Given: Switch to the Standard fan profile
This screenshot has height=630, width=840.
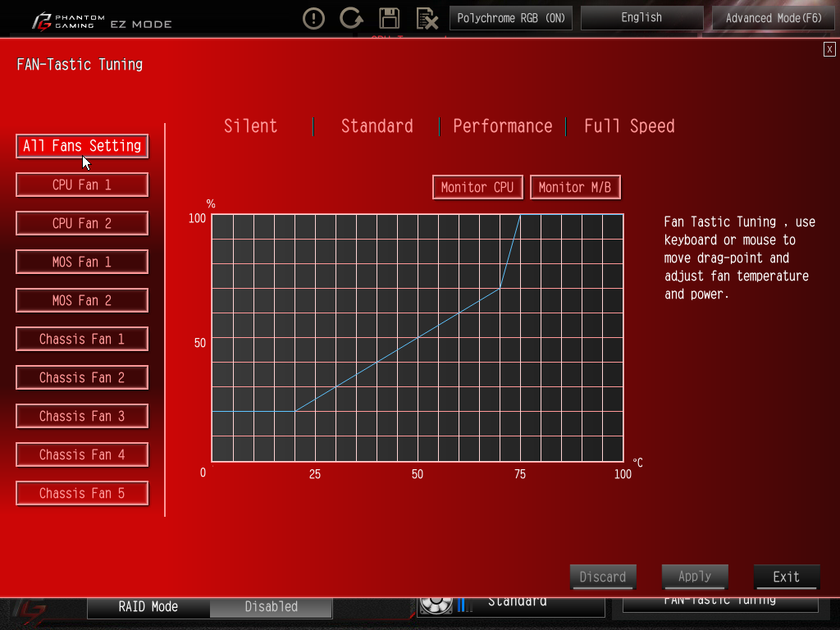Looking at the screenshot, I should [377, 126].
